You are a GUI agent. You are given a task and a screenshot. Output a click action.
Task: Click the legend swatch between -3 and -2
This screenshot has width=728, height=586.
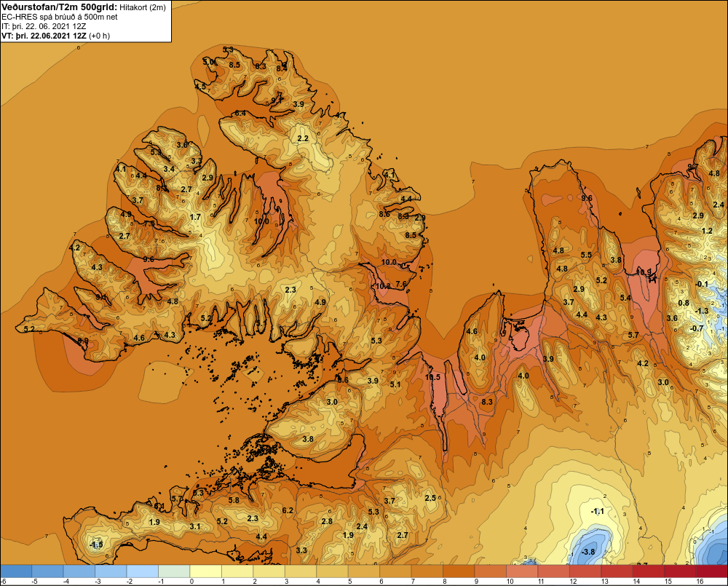[x=111, y=571]
